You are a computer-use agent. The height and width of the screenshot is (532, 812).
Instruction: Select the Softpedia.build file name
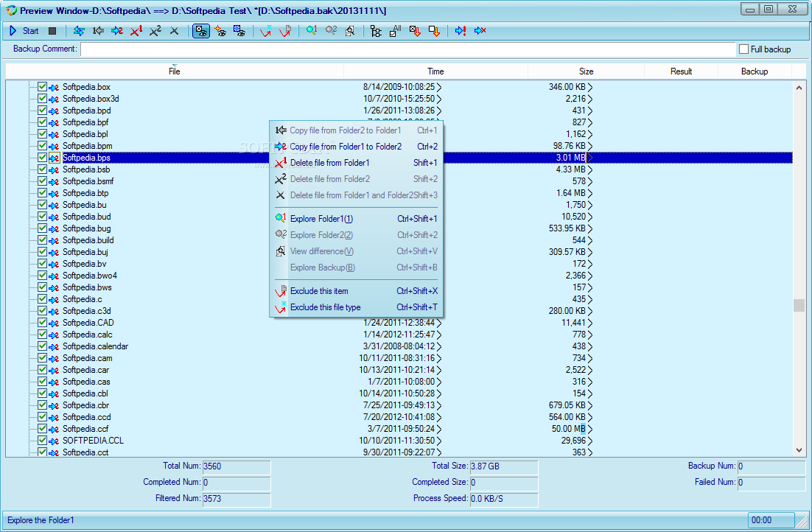[88, 240]
